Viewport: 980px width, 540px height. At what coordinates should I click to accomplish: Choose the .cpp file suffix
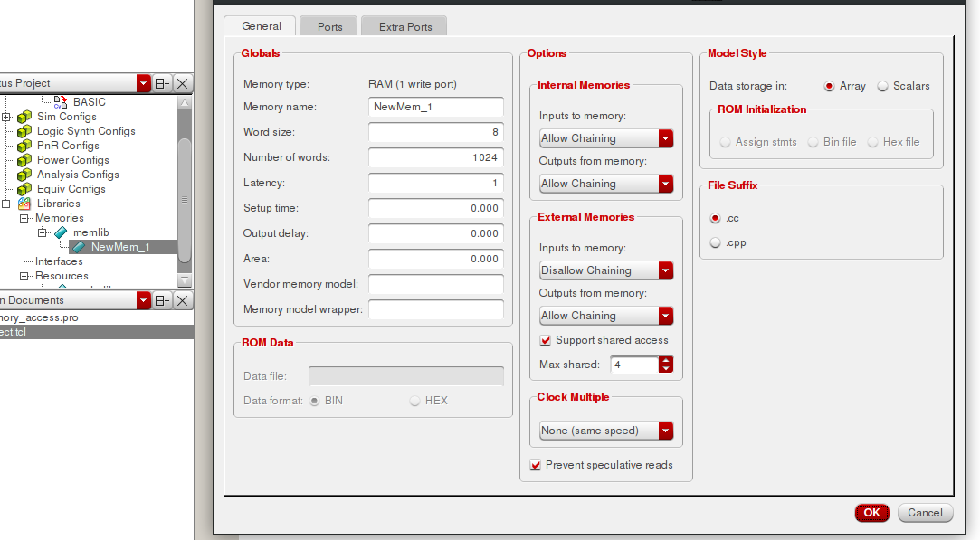[715, 242]
